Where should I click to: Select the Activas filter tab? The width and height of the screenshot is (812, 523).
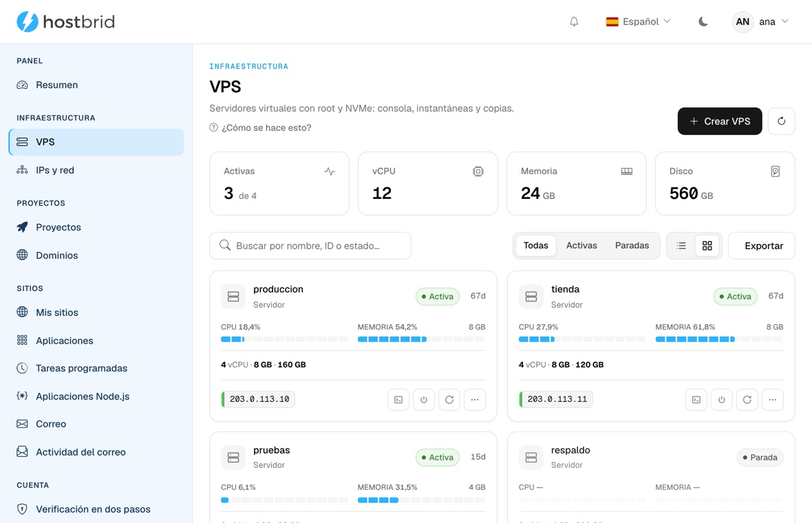(x=581, y=246)
